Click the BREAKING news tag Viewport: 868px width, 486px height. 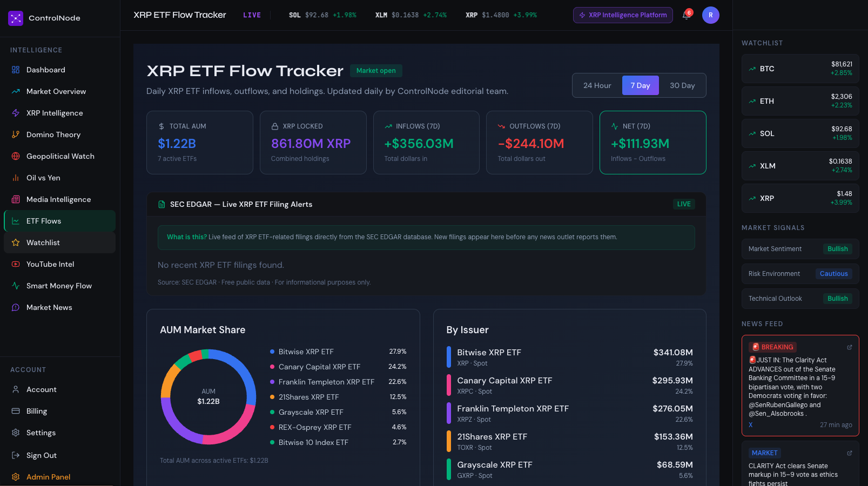coord(772,347)
